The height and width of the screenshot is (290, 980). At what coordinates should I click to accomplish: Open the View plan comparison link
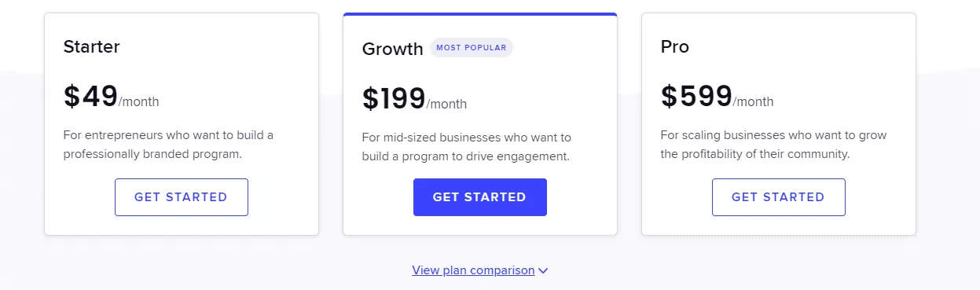473,270
